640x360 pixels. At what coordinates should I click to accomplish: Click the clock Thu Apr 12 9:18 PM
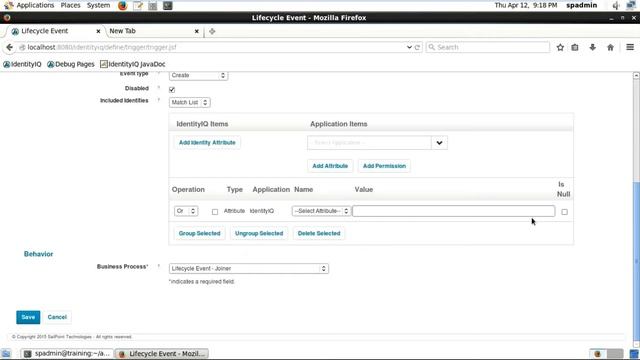[x=526, y=5]
